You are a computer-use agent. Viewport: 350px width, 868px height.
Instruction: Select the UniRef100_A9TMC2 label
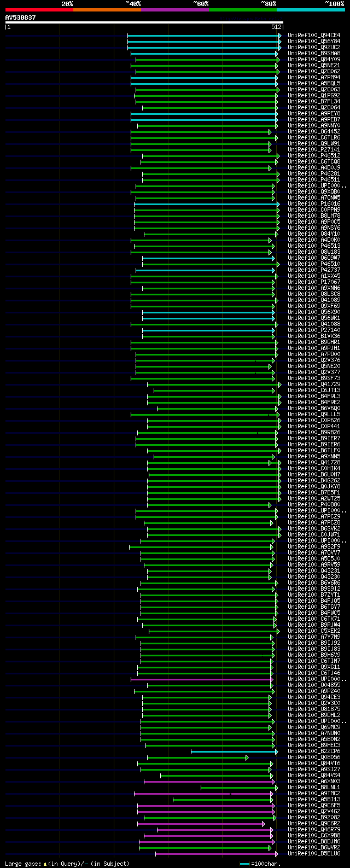(x=314, y=793)
